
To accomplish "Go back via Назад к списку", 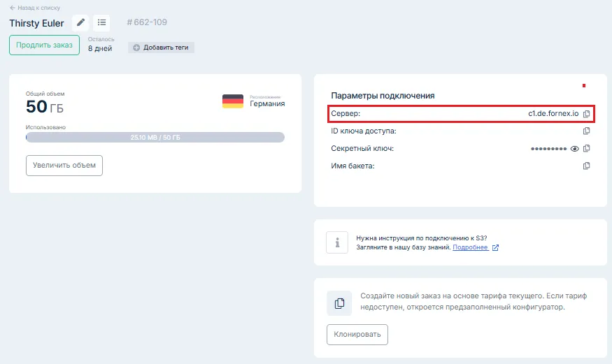I will point(35,8).
